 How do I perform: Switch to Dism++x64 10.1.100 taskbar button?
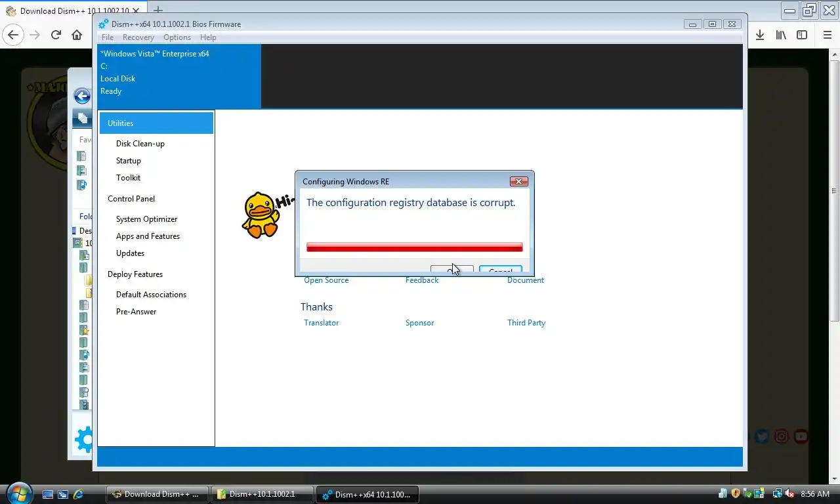click(367, 494)
